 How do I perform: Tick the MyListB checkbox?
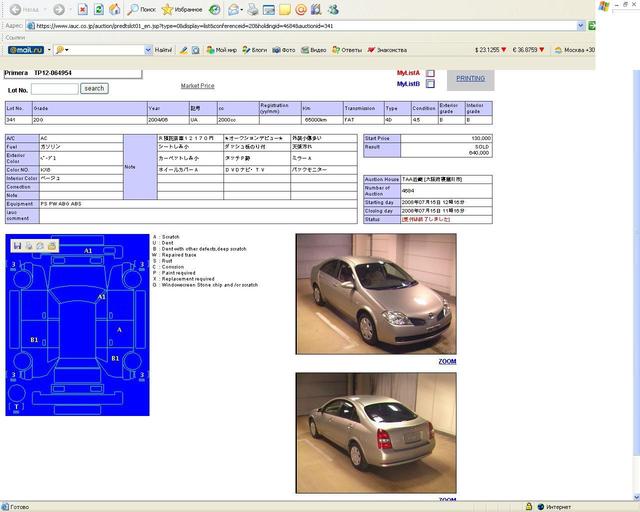pyautogui.click(x=430, y=84)
